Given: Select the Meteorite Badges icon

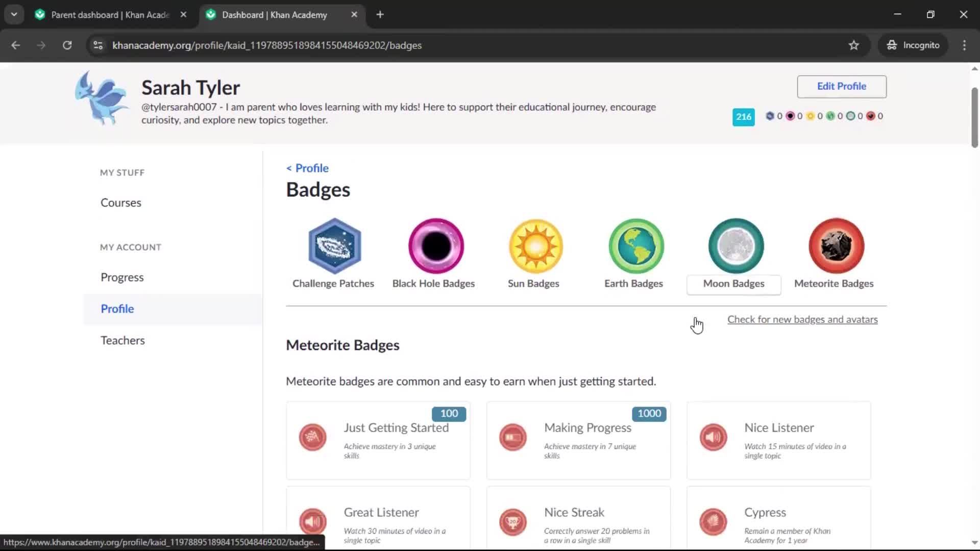Looking at the screenshot, I should click(836, 246).
